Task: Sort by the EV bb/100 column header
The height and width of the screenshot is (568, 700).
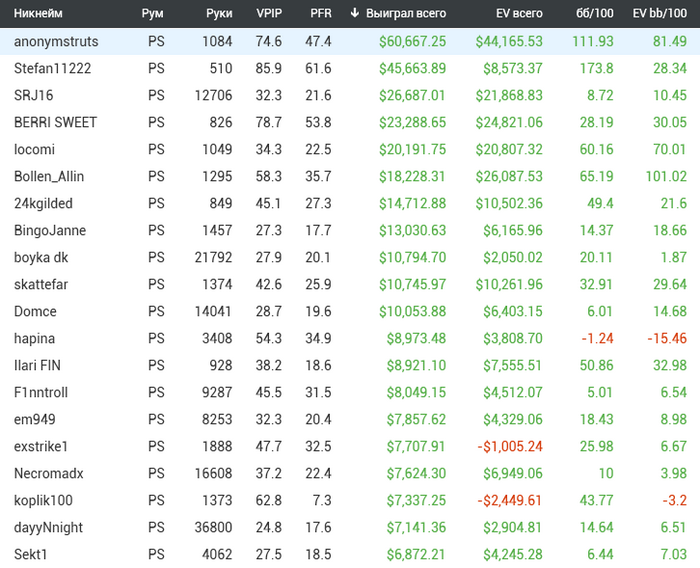Action: 660,13
